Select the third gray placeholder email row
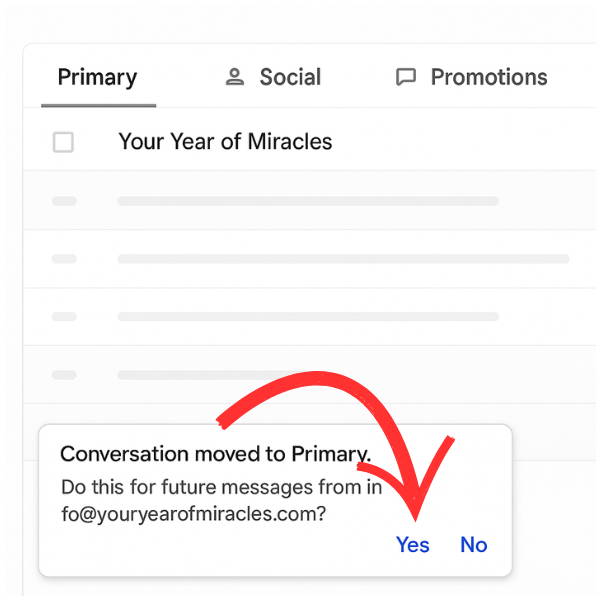Image resolution: width=600 pixels, height=600 pixels. coord(307,317)
